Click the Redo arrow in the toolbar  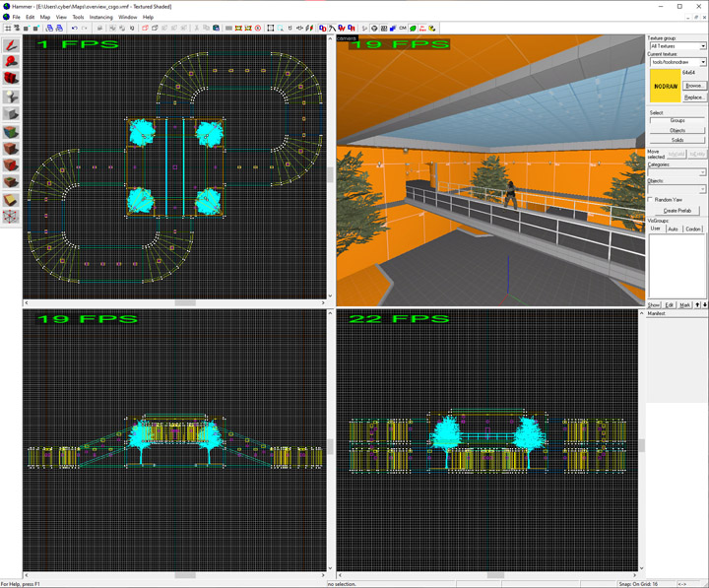pos(84,28)
